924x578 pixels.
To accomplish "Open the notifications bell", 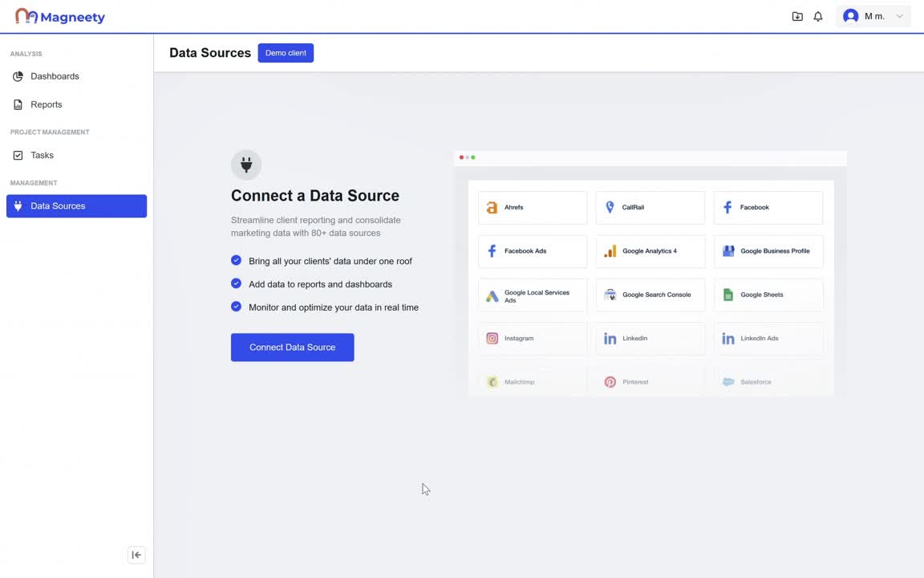I will tap(818, 17).
